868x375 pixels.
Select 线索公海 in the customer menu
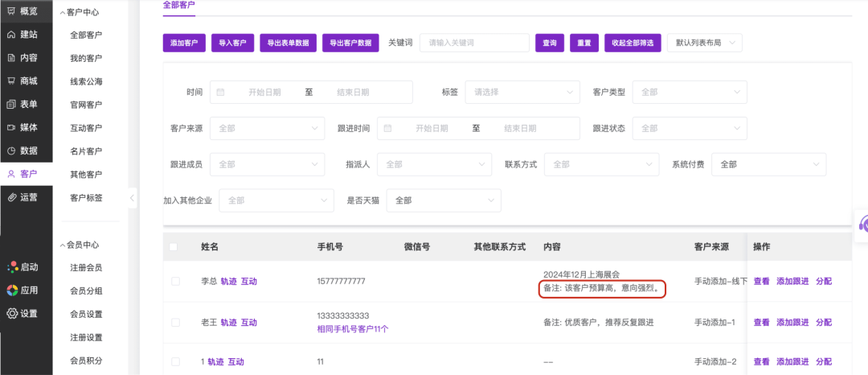pos(86,81)
